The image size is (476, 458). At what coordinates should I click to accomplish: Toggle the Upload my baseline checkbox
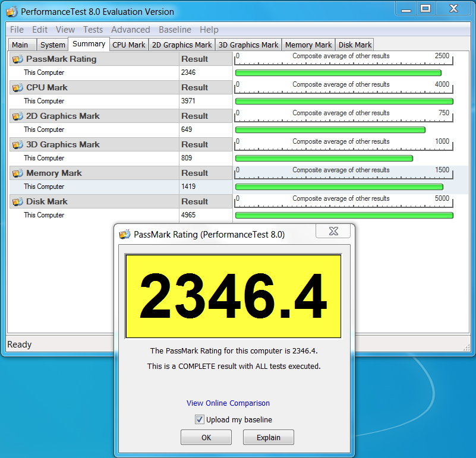click(200, 419)
